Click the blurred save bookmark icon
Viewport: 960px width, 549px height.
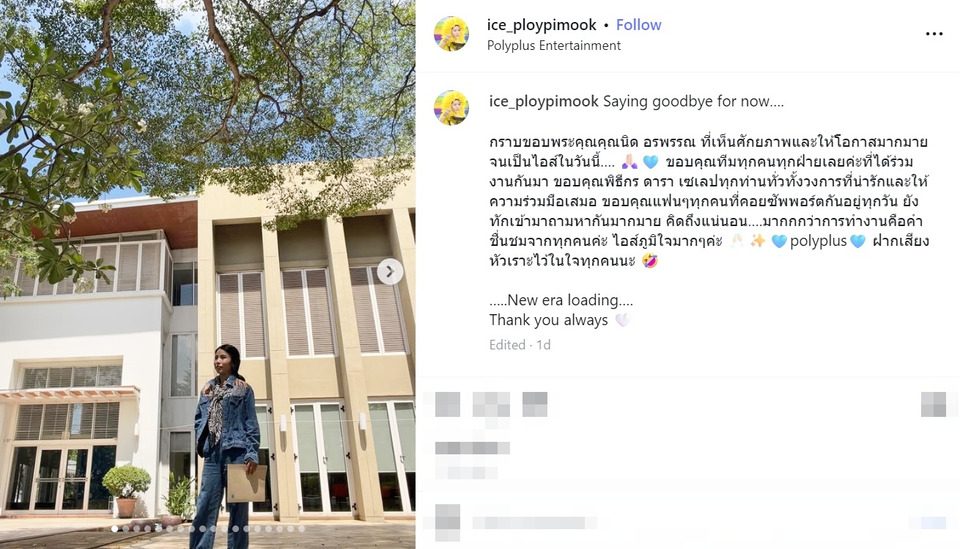pyautogui.click(x=934, y=405)
